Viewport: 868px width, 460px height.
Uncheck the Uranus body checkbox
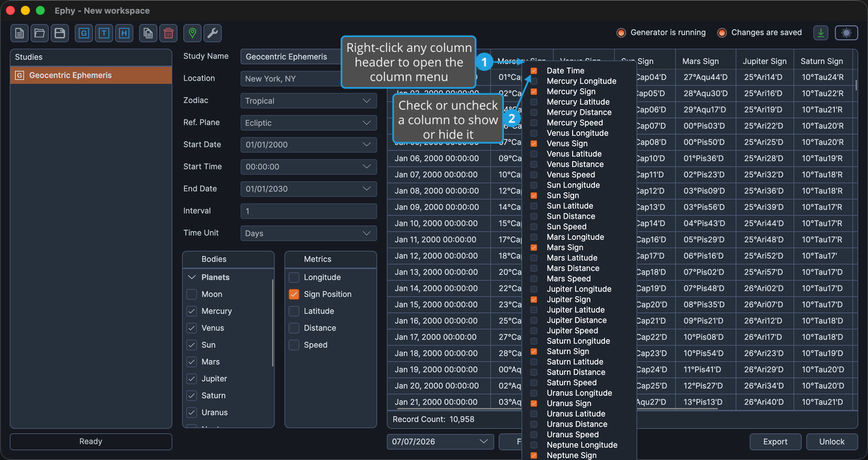[x=192, y=413]
